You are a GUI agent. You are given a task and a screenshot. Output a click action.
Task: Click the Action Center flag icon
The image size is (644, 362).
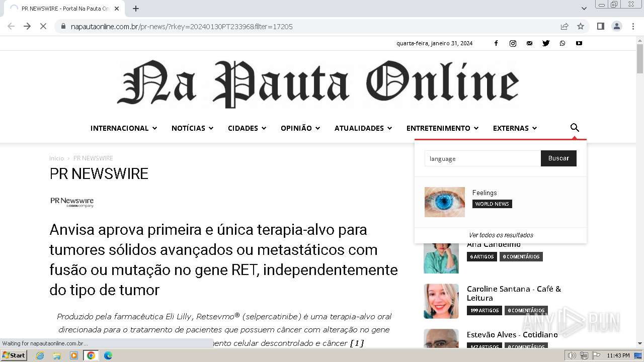click(596, 355)
